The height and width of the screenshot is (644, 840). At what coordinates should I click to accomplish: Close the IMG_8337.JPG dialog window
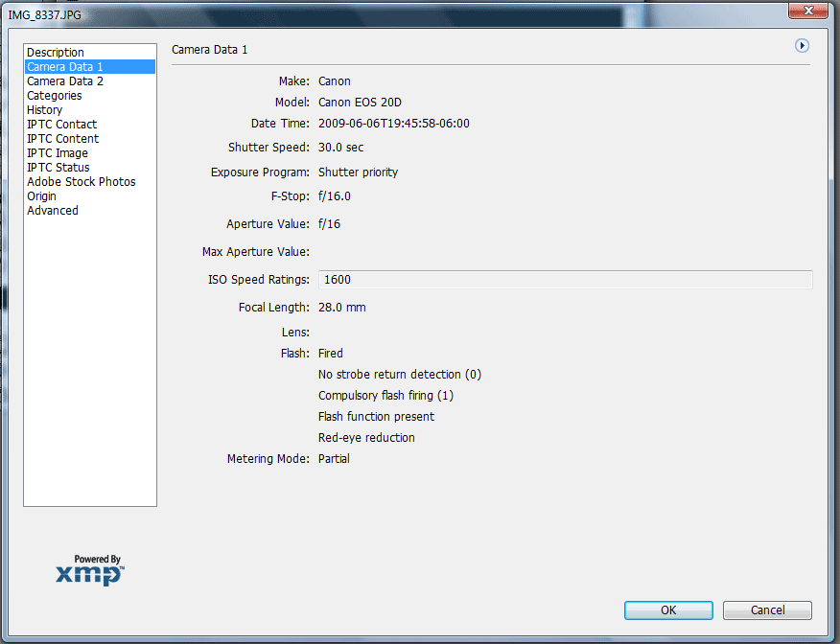pos(807,11)
